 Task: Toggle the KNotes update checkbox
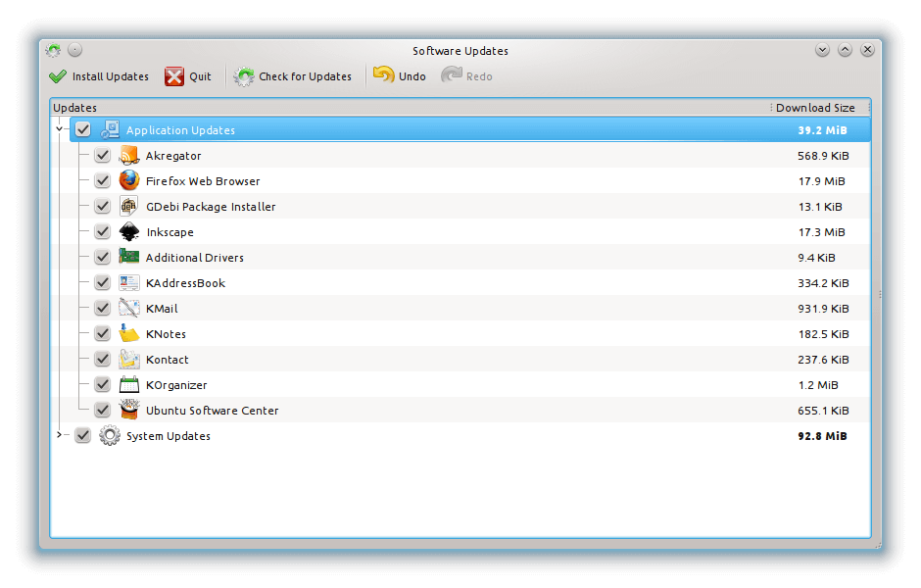102,334
